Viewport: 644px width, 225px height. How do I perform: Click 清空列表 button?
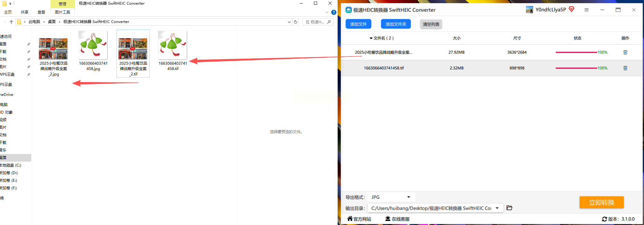[431, 24]
